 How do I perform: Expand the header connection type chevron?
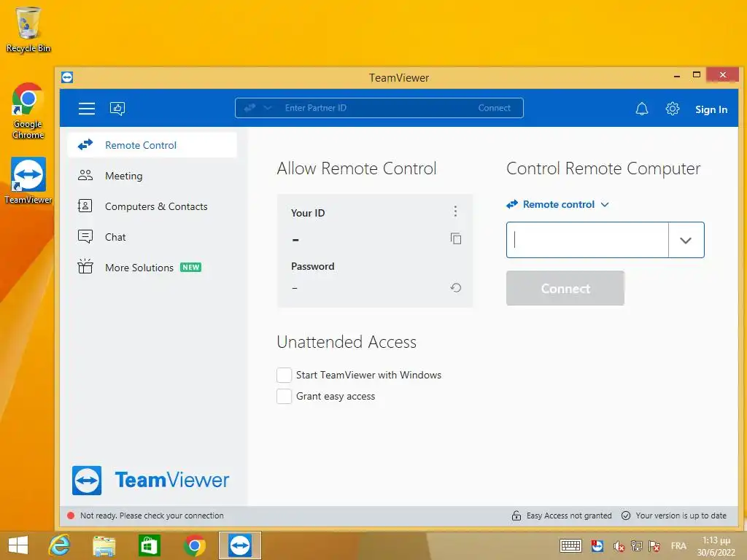click(268, 108)
